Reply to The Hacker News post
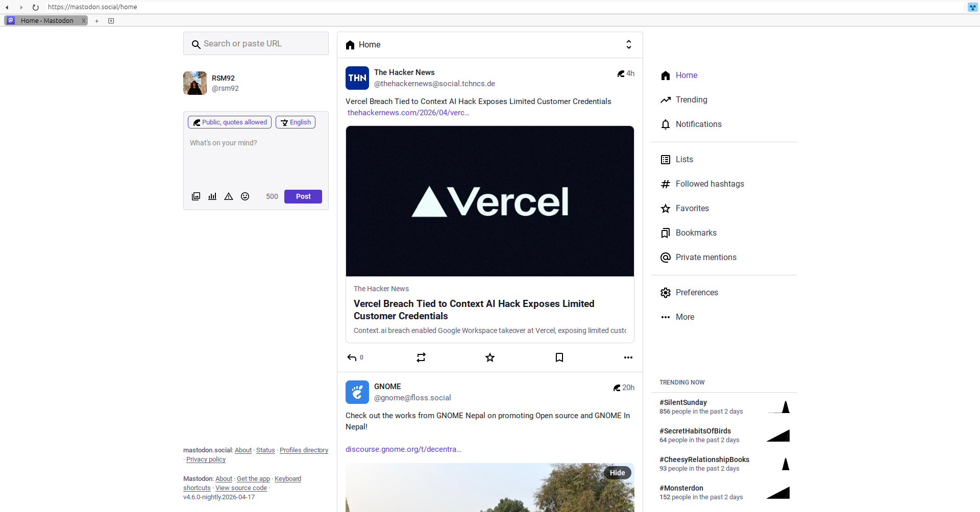 [352, 357]
